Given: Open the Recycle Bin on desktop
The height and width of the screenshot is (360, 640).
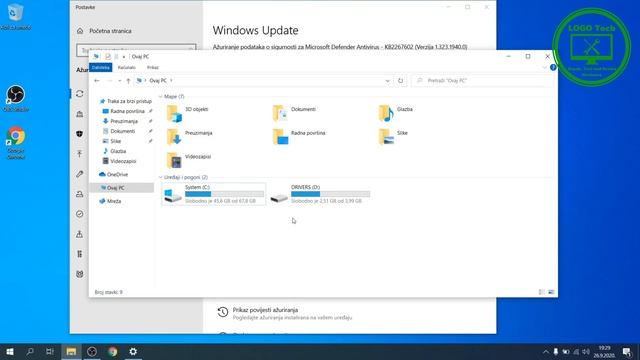Looking at the screenshot, I should 16,17.
